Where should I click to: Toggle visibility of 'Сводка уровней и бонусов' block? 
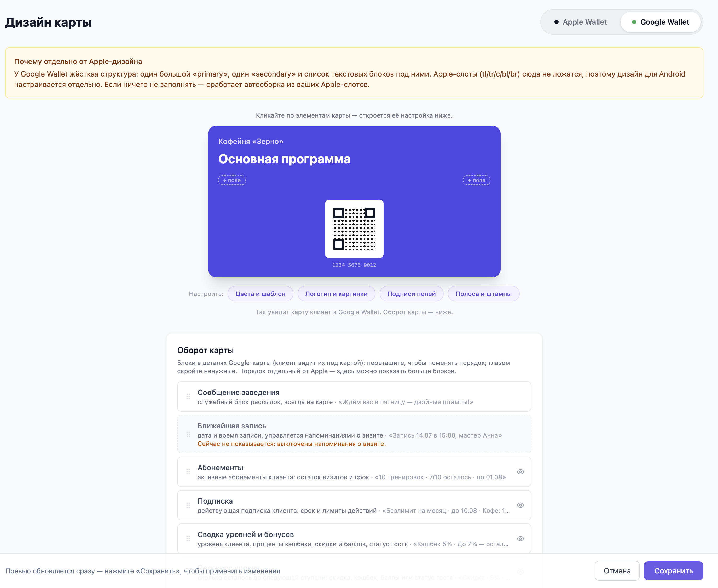pos(520,539)
